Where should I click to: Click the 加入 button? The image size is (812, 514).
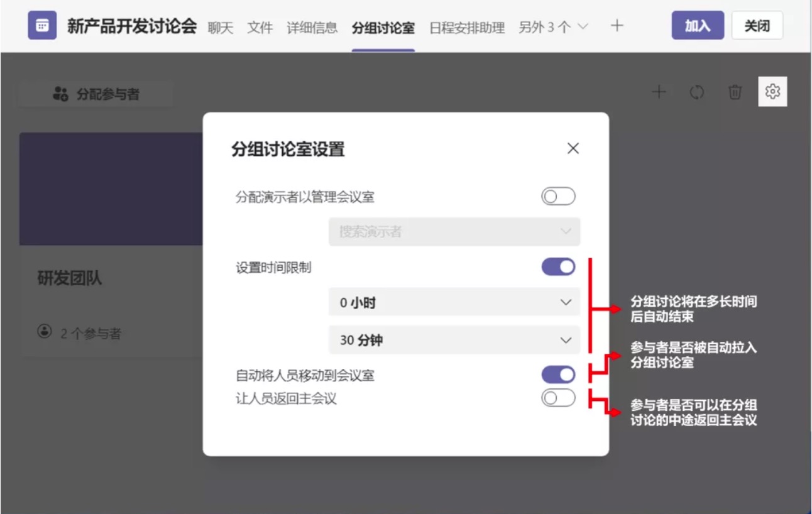click(698, 26)
